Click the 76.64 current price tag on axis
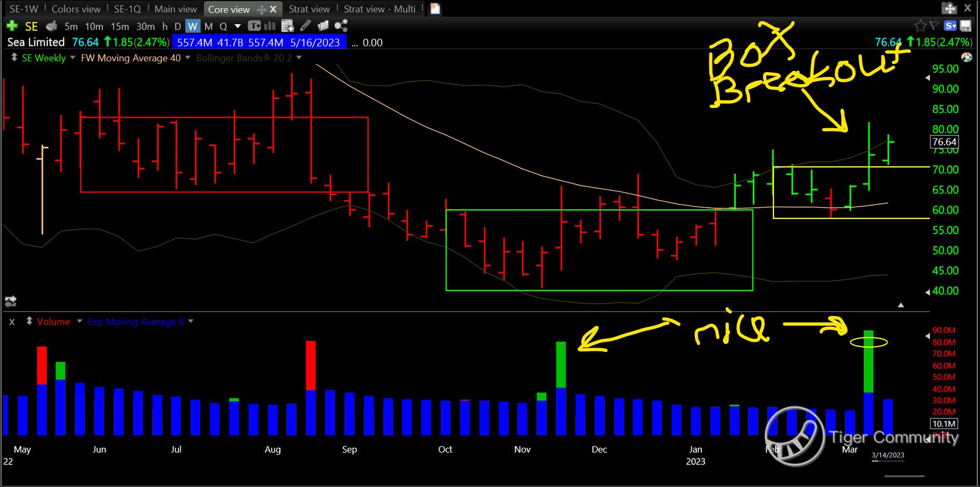Screen dimensions: 980x487 [944, 142]
